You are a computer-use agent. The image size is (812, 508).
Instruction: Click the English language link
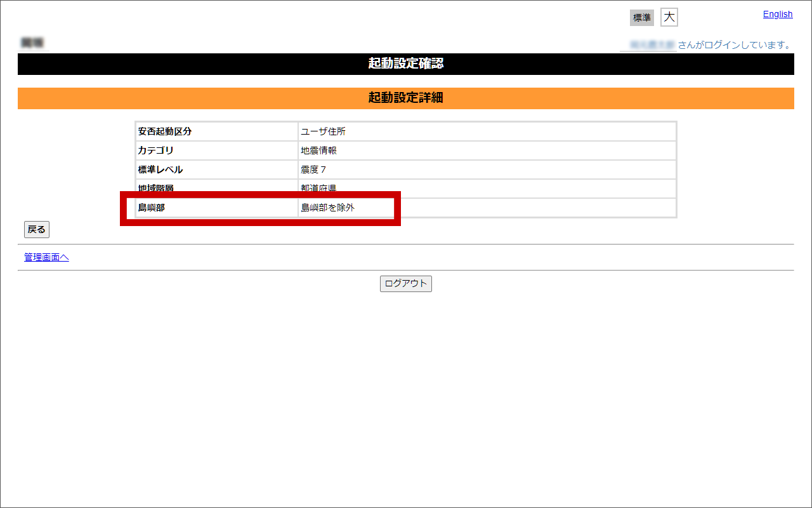click(777, 14)
